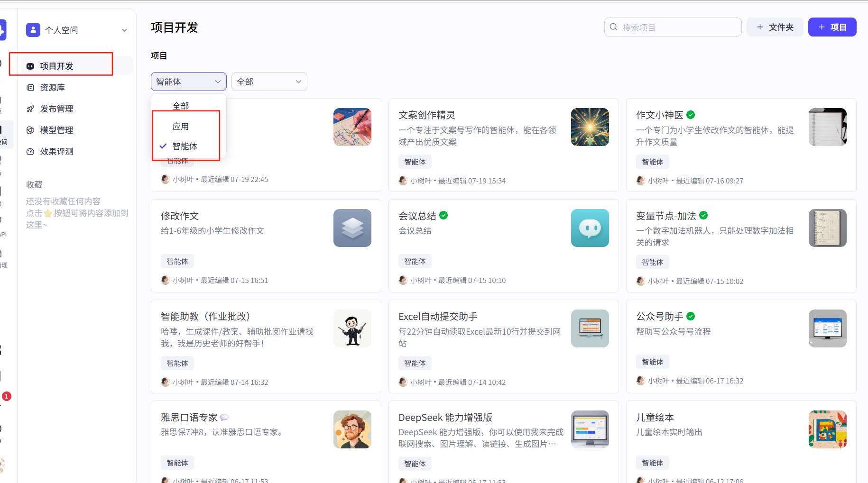Expand the 个人空间 workspace switcher
Viewport: 868px width, 483px height.
coord(125,29)
